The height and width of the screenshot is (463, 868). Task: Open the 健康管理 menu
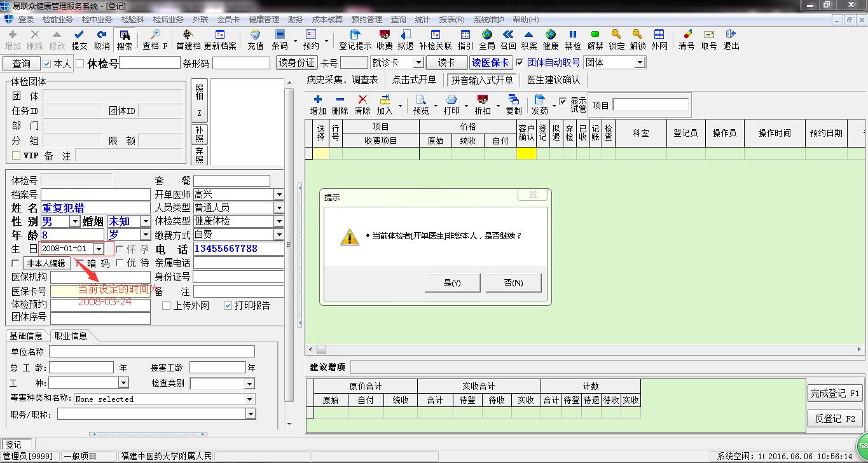tap(264, 20)
